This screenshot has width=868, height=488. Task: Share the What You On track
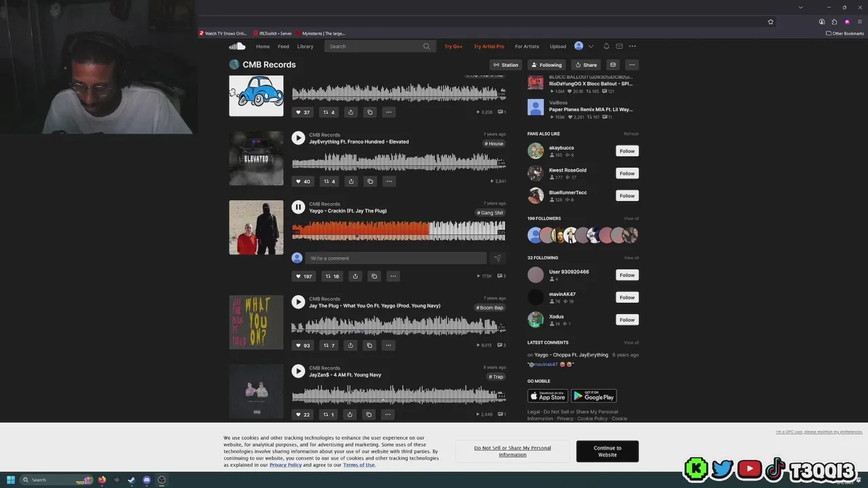click(351, 345)
